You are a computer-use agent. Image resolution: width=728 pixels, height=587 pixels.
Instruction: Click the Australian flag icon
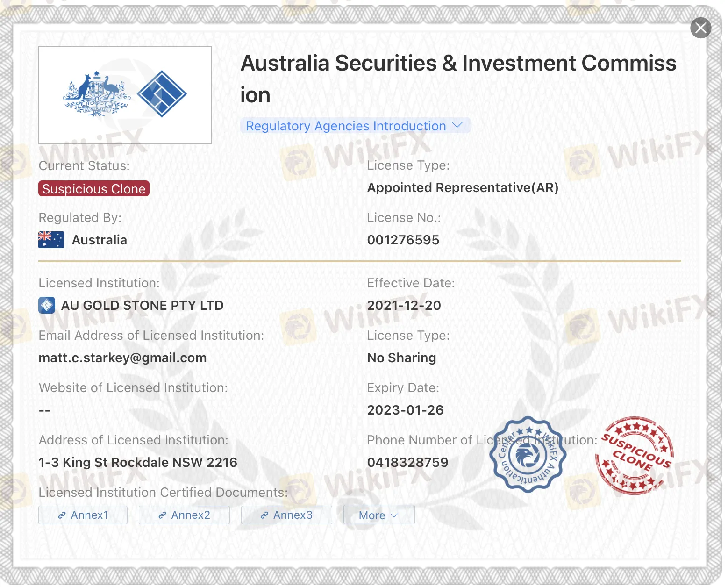(51, 240)
